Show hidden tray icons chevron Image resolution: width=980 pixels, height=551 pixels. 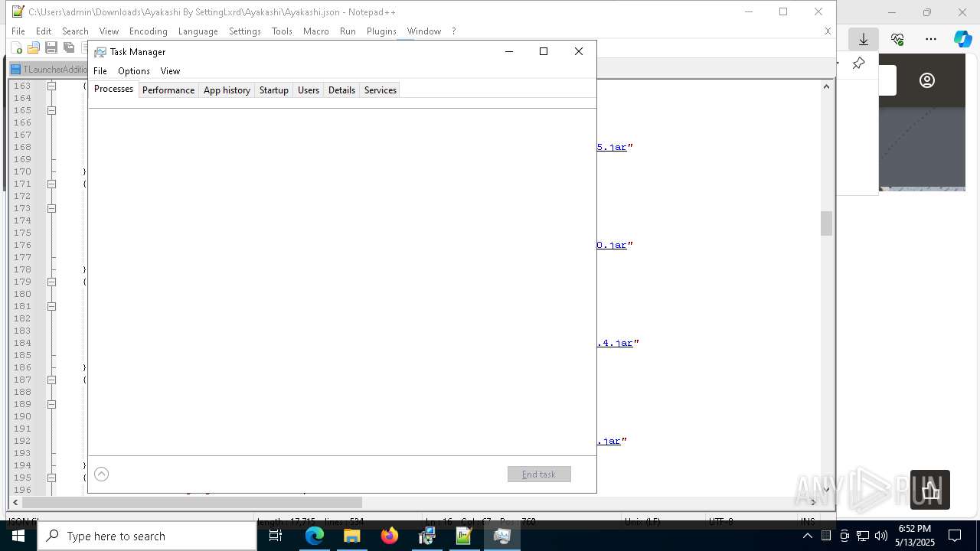point(808,536)
